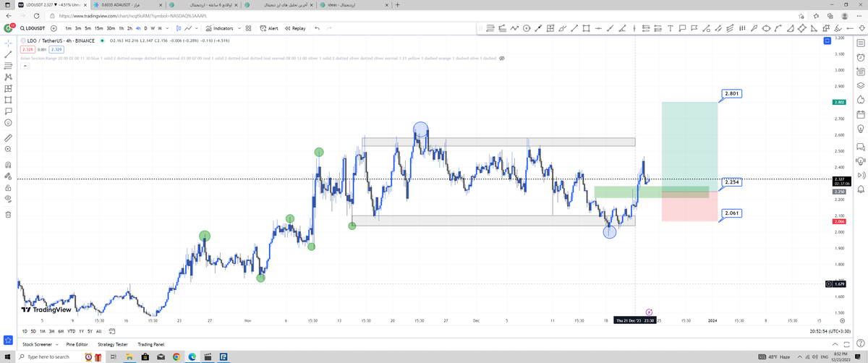This screenshot has height=363, width=868.
Task: Select the 1h timeframe button
Action: coord(121,28)
